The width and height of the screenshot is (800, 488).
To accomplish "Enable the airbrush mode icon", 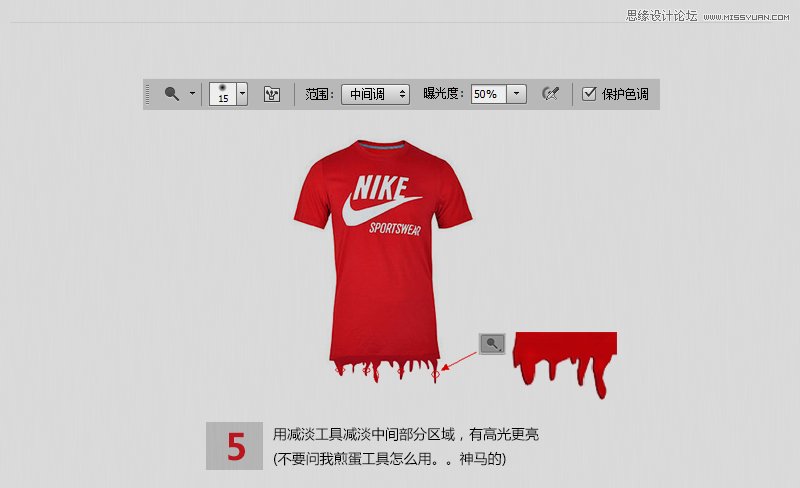I will pyautogui.click(x=551, y=93).
